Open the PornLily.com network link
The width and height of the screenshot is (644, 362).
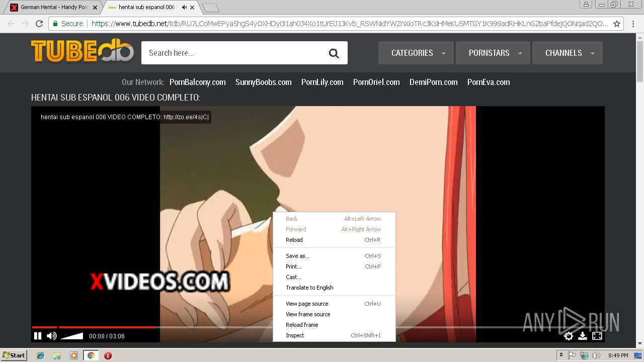click(x=322, y=82)
